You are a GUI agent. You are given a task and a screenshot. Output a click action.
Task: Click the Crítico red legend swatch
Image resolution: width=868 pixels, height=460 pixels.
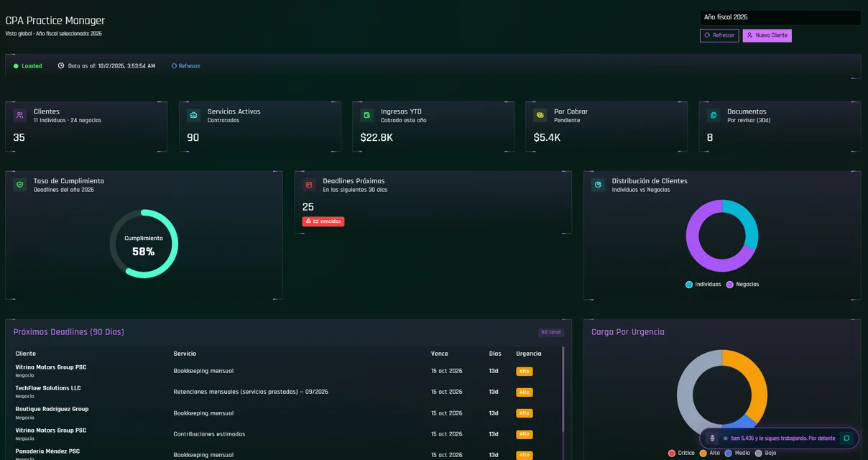tap(672, 454)
